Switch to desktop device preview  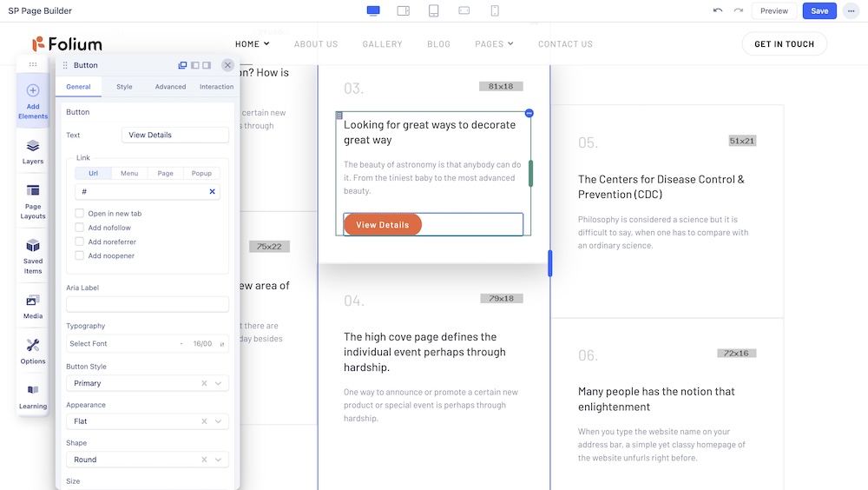coord(373,10)
